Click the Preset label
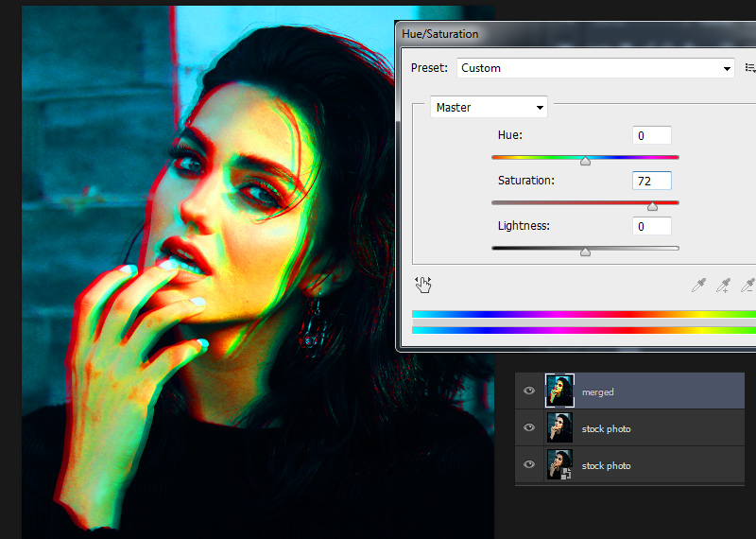This screenshot has width=756, height=539. coord(429,68)
